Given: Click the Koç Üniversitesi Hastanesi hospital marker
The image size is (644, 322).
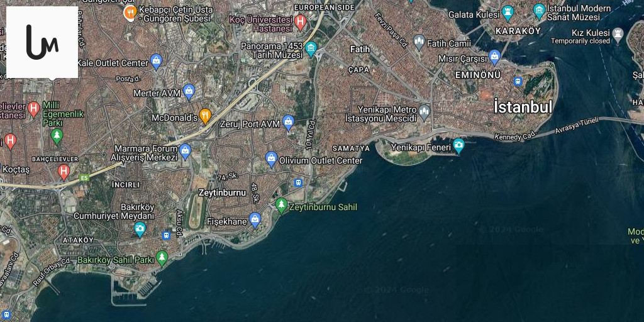Looking at the screenshot, I should click(x=301, y=22).
